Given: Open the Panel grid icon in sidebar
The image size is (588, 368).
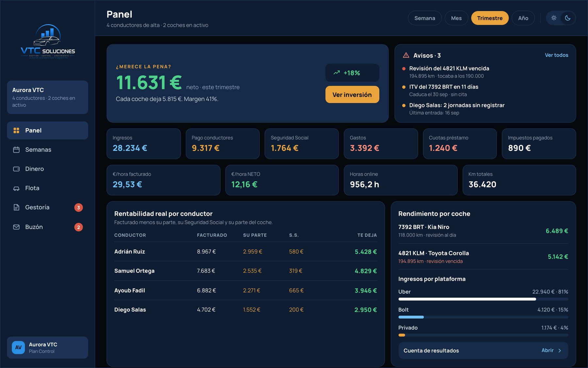Looking at the screenshot, I should [16, 130].
